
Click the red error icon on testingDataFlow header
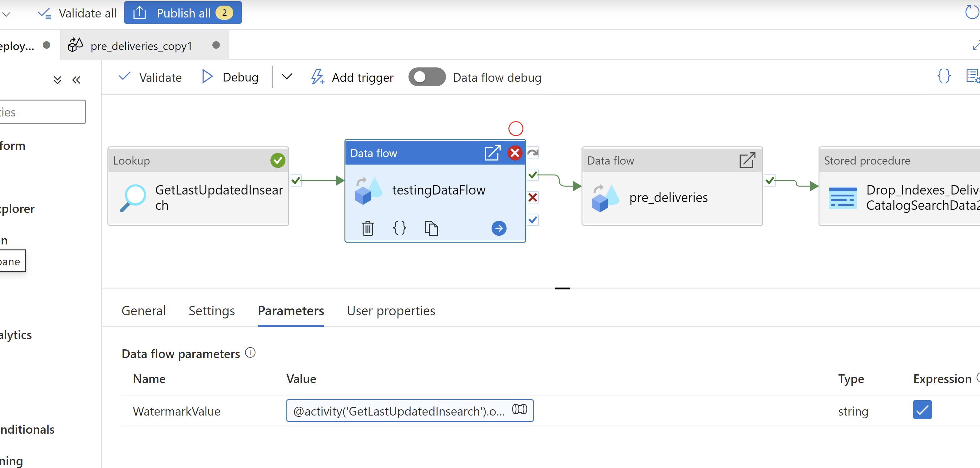click(515, 153)
